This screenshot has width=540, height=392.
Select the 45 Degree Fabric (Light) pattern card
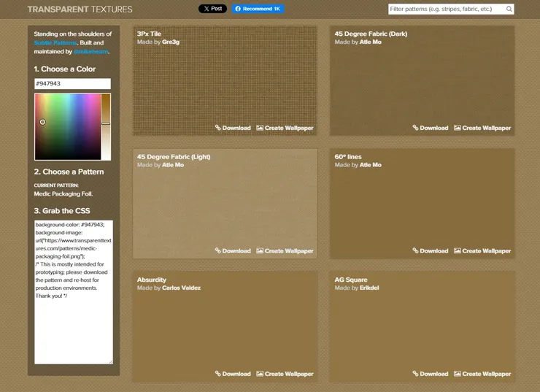(x=225, y=204)
